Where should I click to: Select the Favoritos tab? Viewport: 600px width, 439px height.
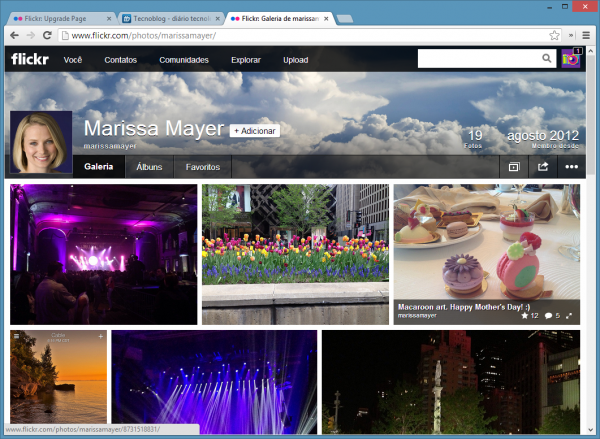(x=203, y=167)
